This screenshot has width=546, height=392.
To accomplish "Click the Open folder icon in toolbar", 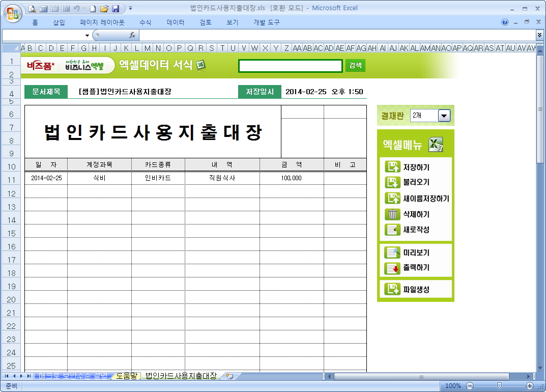I will [104, 9].
